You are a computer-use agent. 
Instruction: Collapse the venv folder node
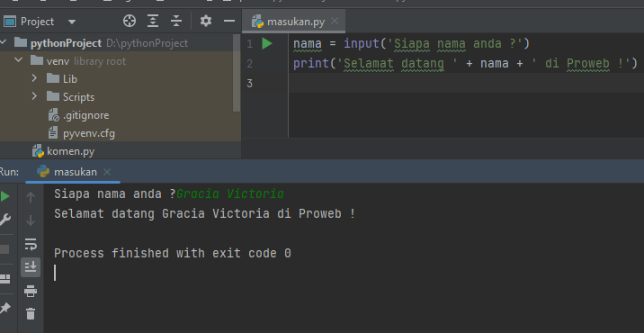pos(19,60)
